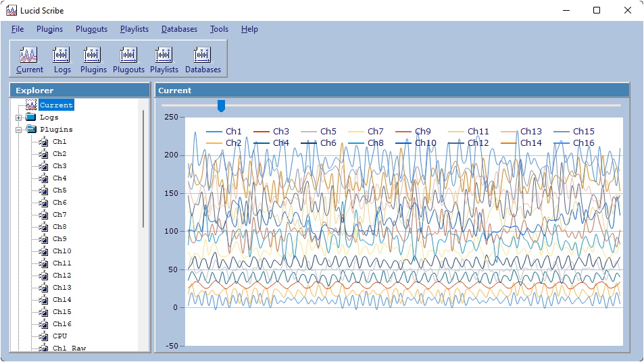Open the Plugouts menu
This screenshot has width=644, height=362.
[92, 29]
